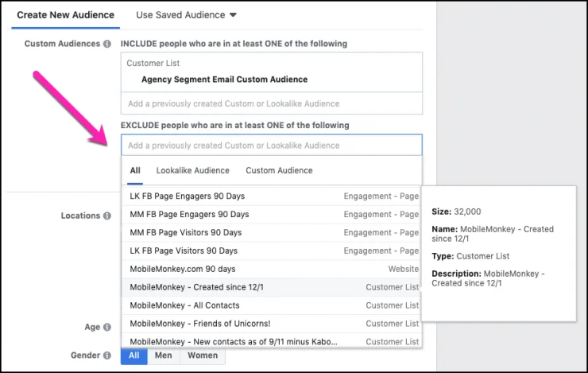Select Women gender option

(x=202, y=356)
